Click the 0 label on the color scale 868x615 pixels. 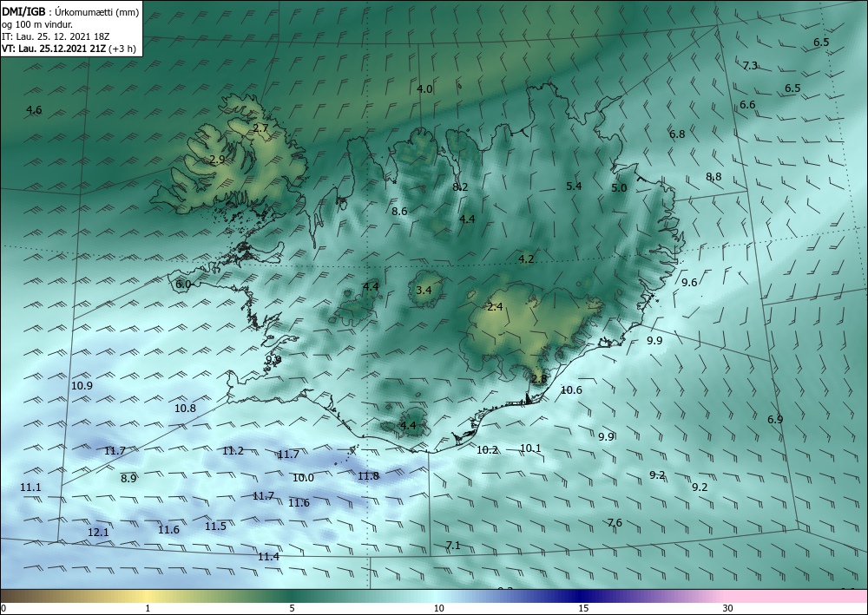coord(3,608)
